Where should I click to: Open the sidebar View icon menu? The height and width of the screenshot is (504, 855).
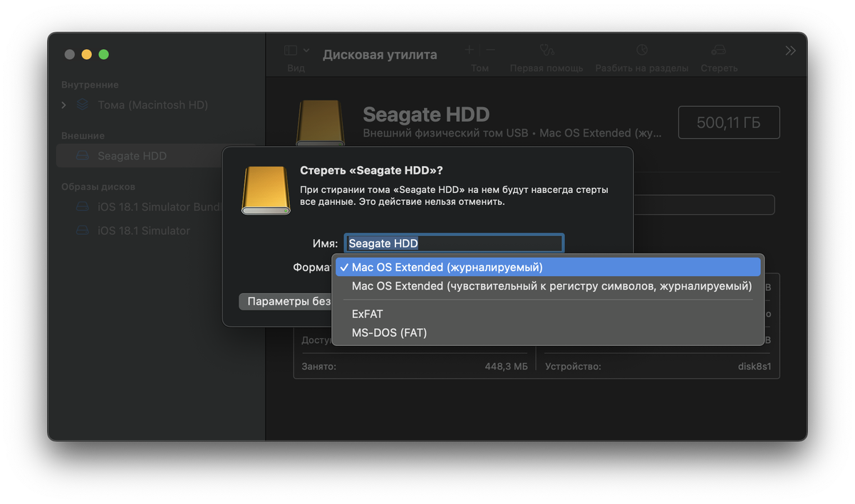291,51
